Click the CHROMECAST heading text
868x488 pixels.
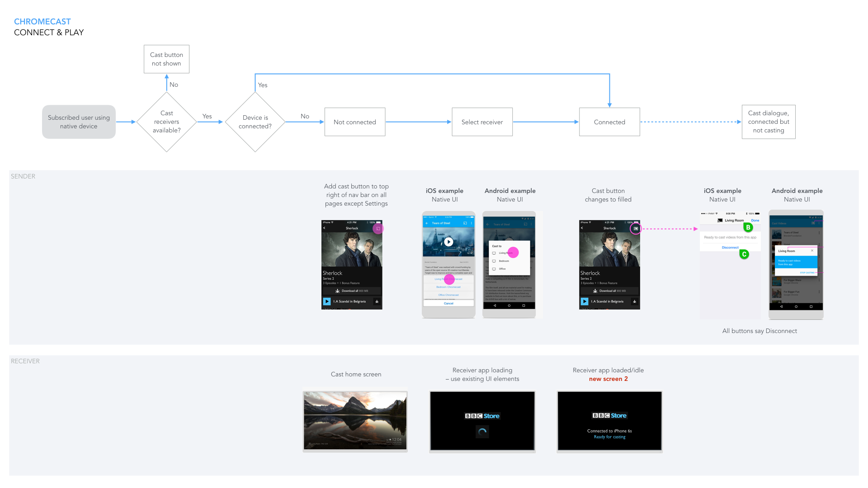pyautogui.click(x=42, y=22)
